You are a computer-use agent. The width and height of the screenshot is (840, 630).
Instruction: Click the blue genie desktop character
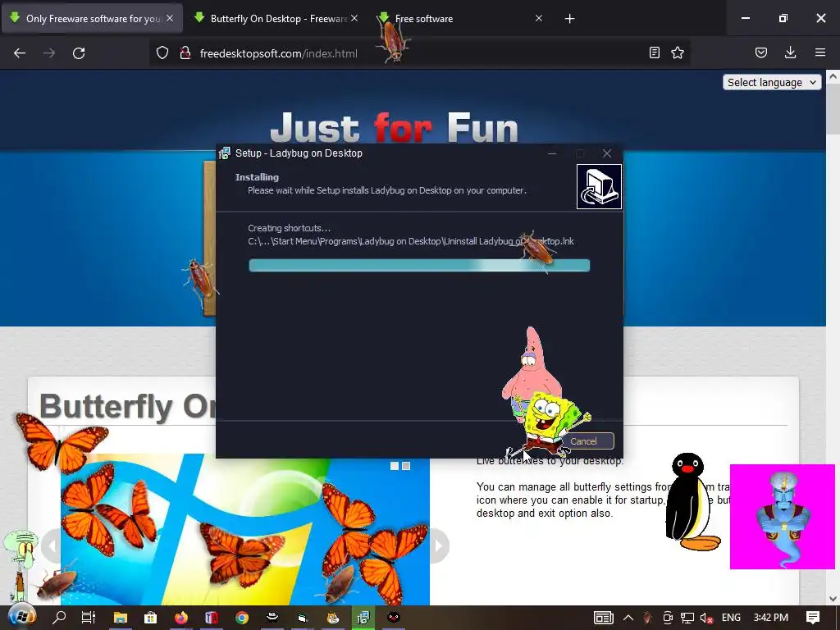pyautogui.click(x=782, y=518)
